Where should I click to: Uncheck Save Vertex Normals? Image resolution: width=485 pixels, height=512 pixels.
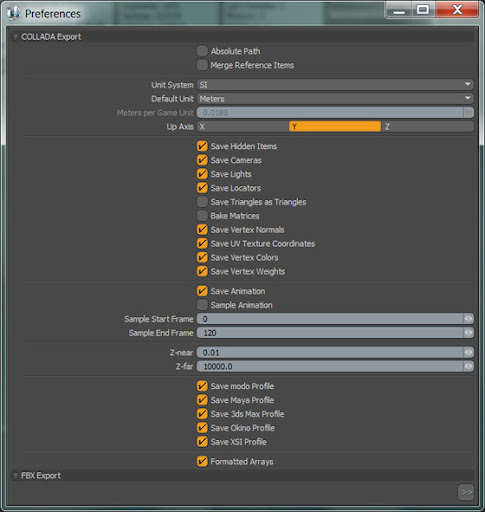tap(202, 230)
